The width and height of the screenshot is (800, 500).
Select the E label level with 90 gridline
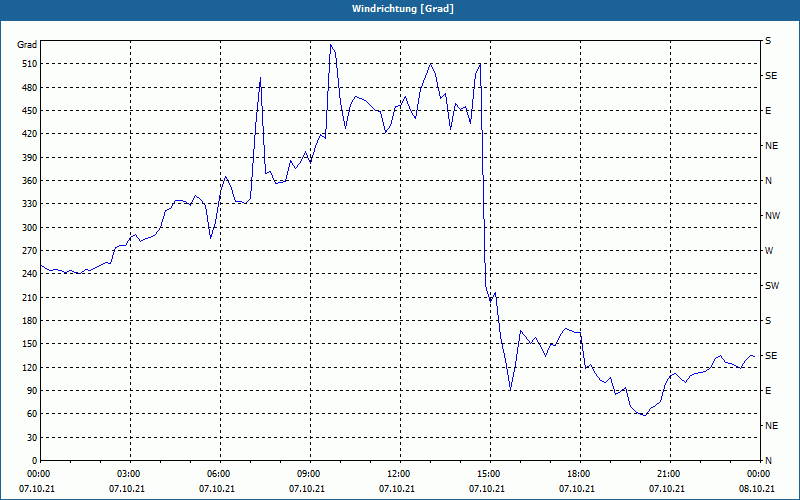pos(768,391)
